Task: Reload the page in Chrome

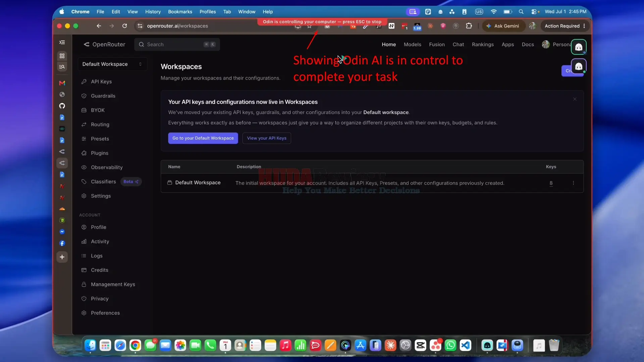Action: (x=125, y=26)
